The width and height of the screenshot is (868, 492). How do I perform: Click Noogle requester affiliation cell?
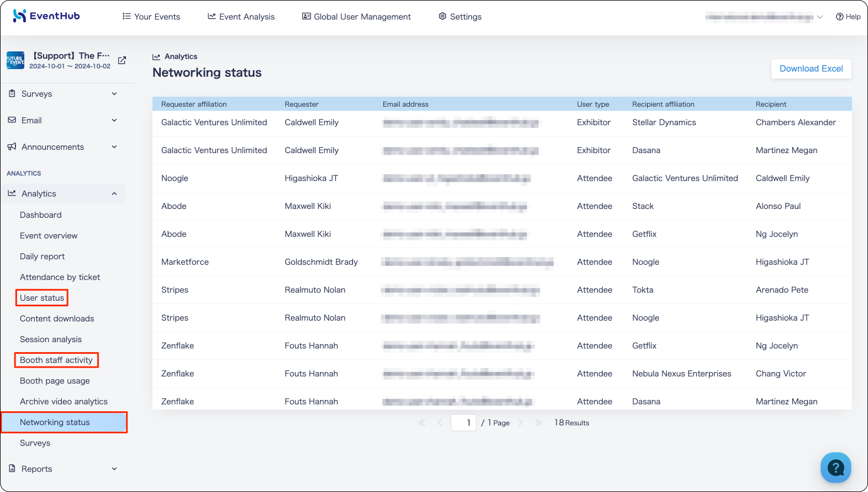[175, 178]
